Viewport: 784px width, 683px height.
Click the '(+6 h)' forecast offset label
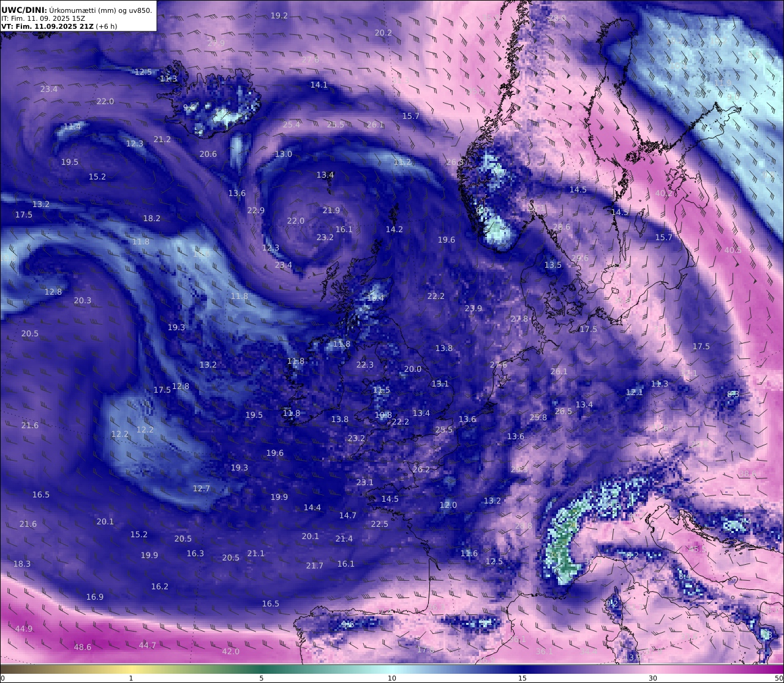click(107, 26)
